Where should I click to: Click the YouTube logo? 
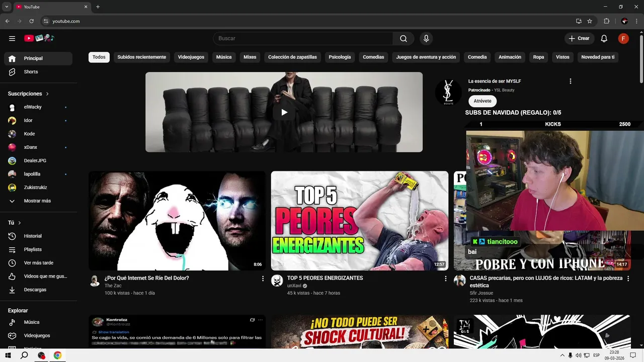[39, 38]
